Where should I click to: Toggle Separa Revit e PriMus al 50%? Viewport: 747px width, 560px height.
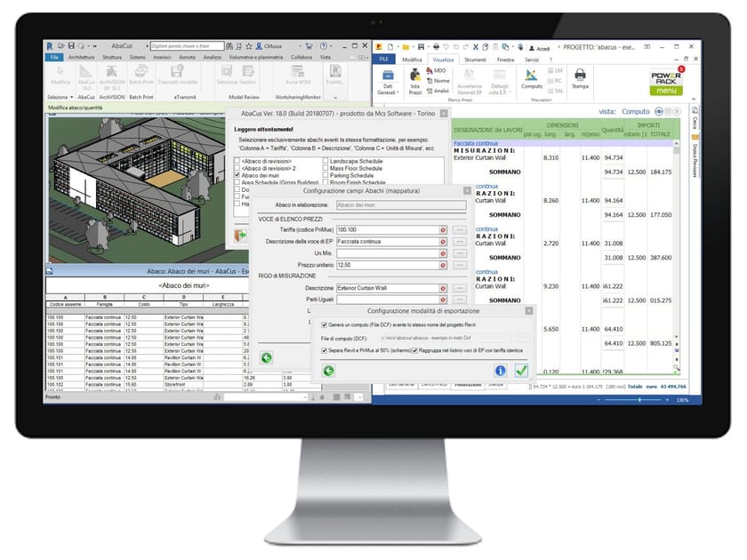(x=323, y=350)
